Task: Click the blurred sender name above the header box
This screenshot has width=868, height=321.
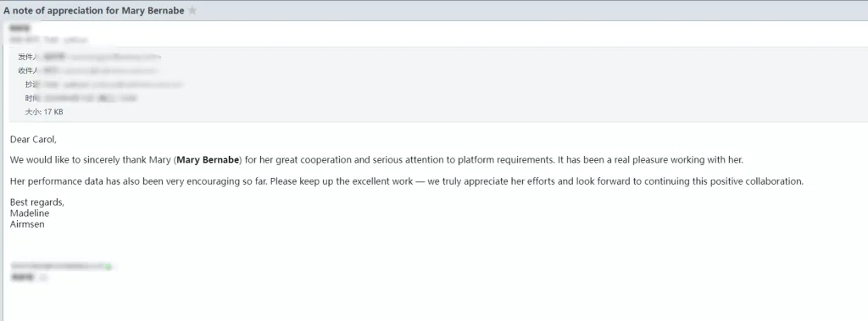Action: 19,28
